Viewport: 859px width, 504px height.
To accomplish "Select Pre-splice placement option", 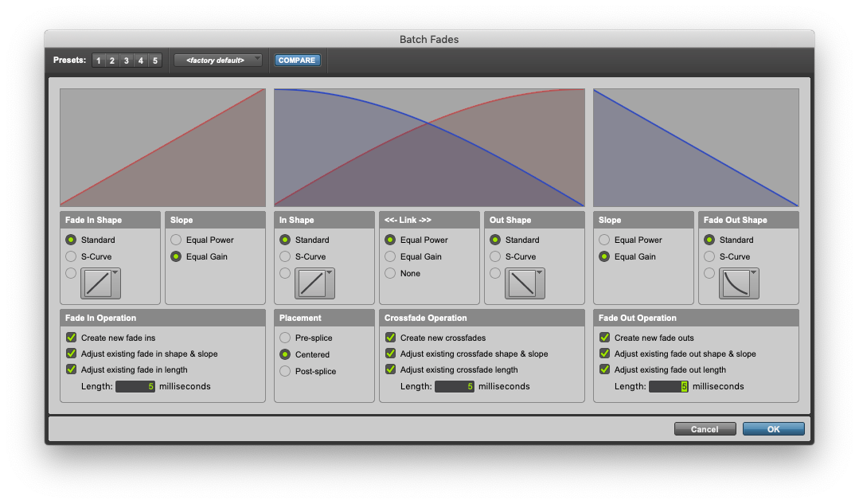I will pos(285,338).
